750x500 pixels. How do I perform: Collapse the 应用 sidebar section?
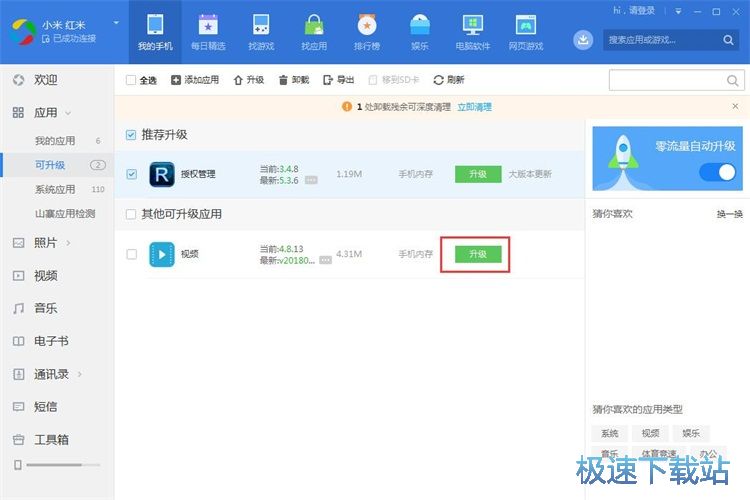[x=67, y=113]
